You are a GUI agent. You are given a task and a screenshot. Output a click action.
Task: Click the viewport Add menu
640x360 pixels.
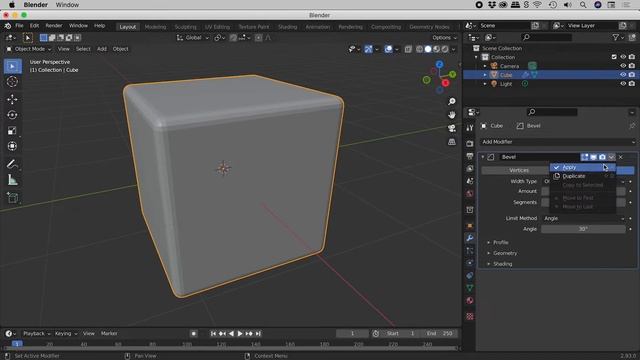[x=102, y=49]
